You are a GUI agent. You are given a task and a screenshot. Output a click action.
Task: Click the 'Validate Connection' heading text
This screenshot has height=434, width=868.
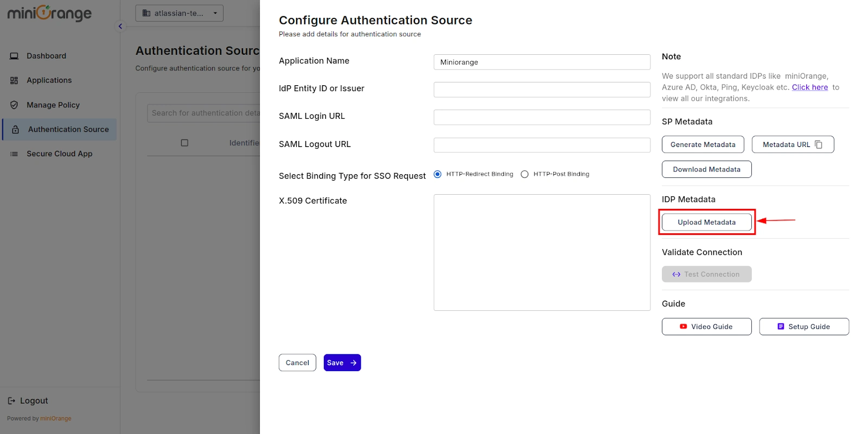702,252
